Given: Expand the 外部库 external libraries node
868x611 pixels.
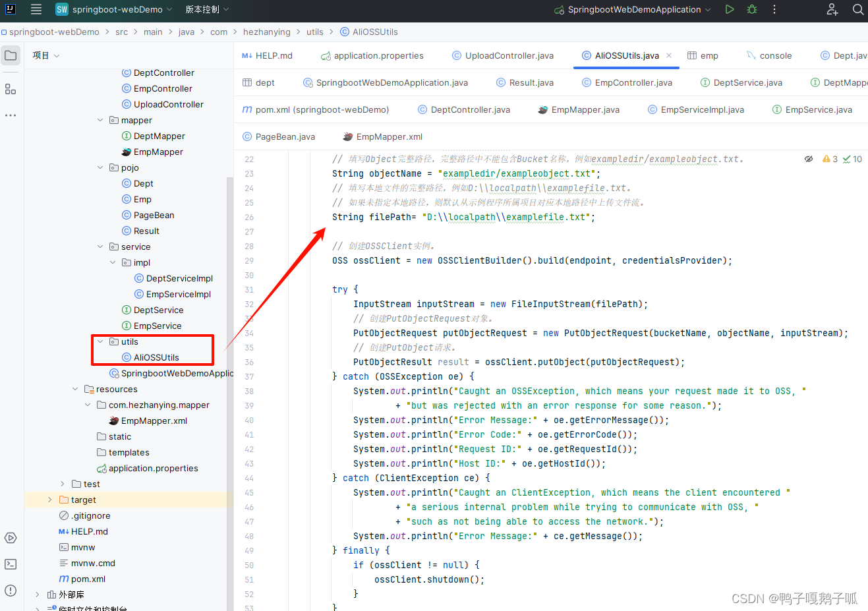Looking at the screenshot, I should pyautogui.click(x=38, y=595).
